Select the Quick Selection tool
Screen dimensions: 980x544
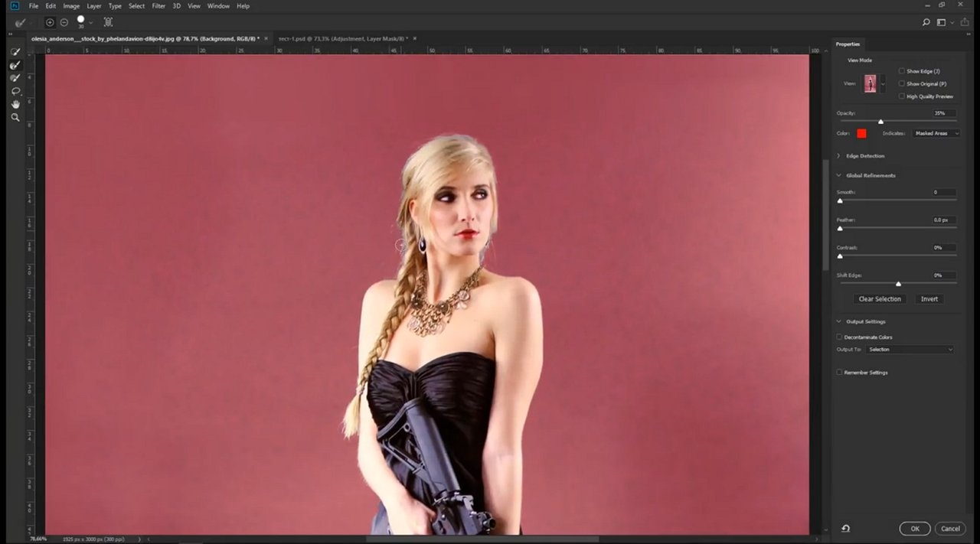[15, 52]
